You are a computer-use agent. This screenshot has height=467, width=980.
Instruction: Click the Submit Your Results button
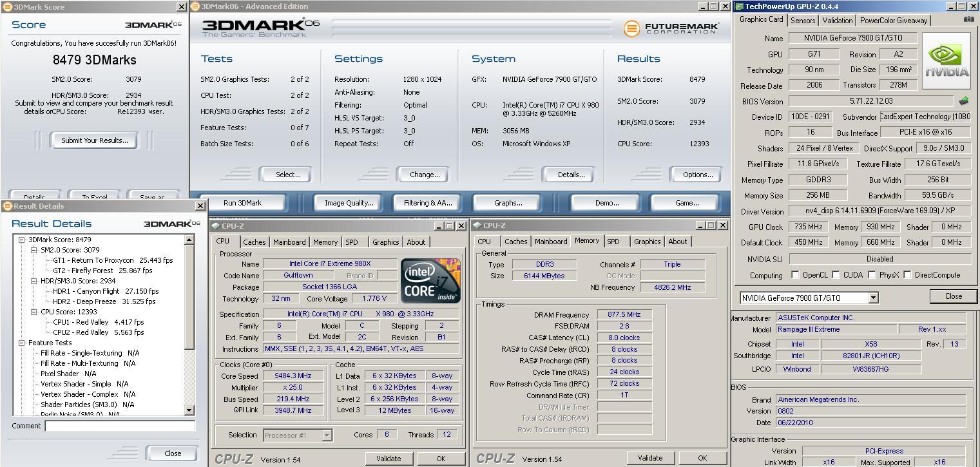point(94,140)
